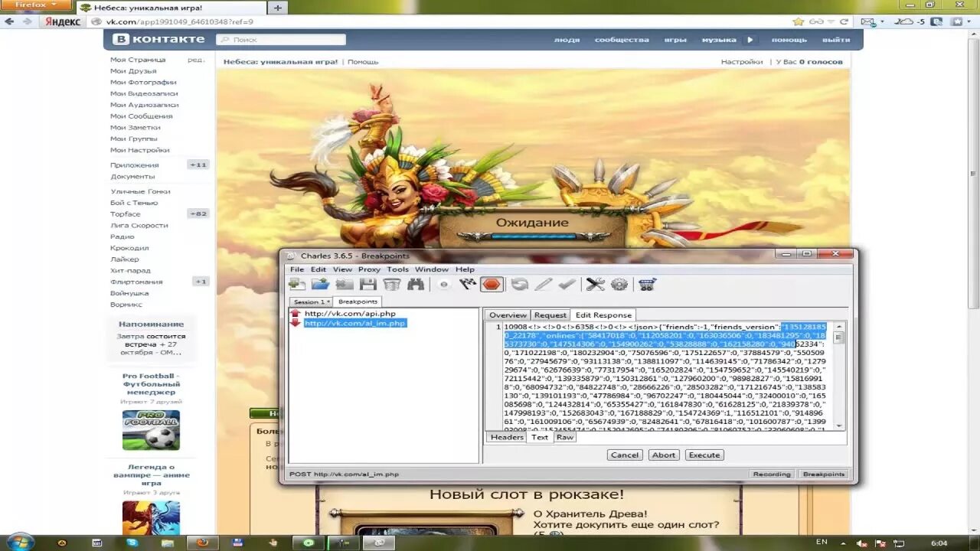Open Tools wrench and screwdriver icon

click(595, 285)
